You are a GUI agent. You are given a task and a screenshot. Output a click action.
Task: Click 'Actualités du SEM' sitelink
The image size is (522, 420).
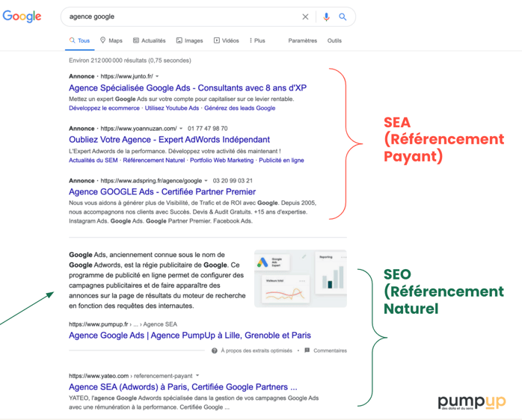tap(93, 161)
